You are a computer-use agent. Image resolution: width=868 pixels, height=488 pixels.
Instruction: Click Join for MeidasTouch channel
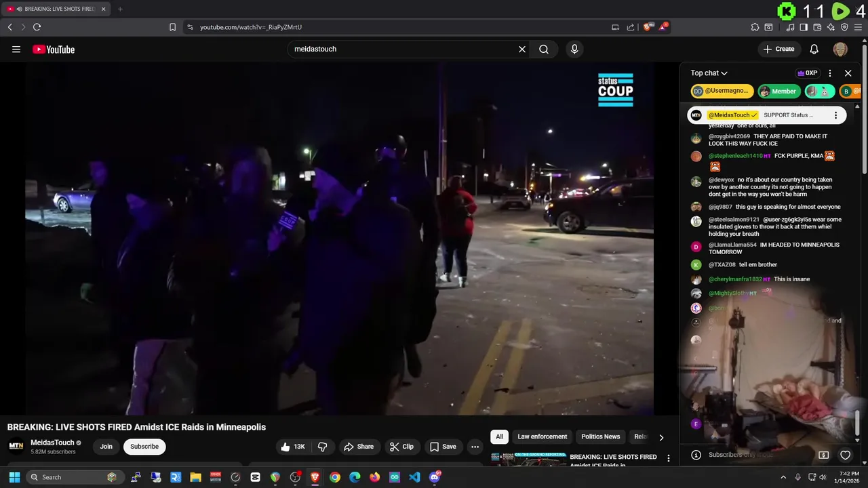[x=106, y=447]
